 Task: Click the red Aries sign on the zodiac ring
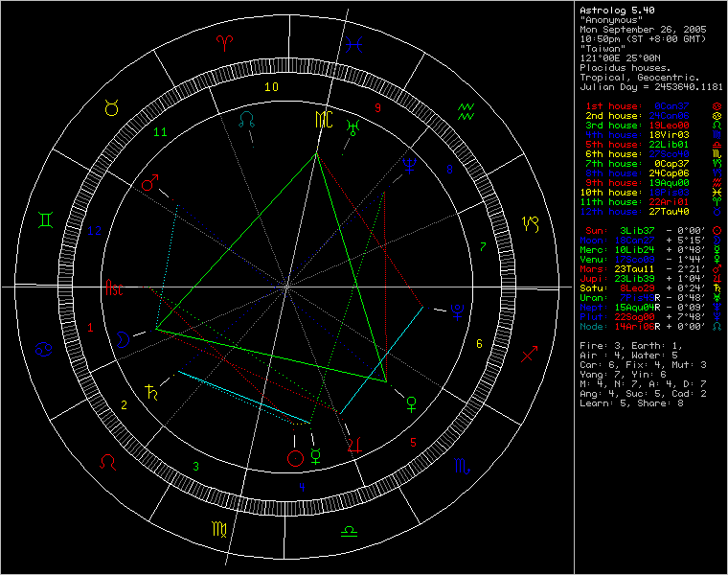(x=224, y=42)
